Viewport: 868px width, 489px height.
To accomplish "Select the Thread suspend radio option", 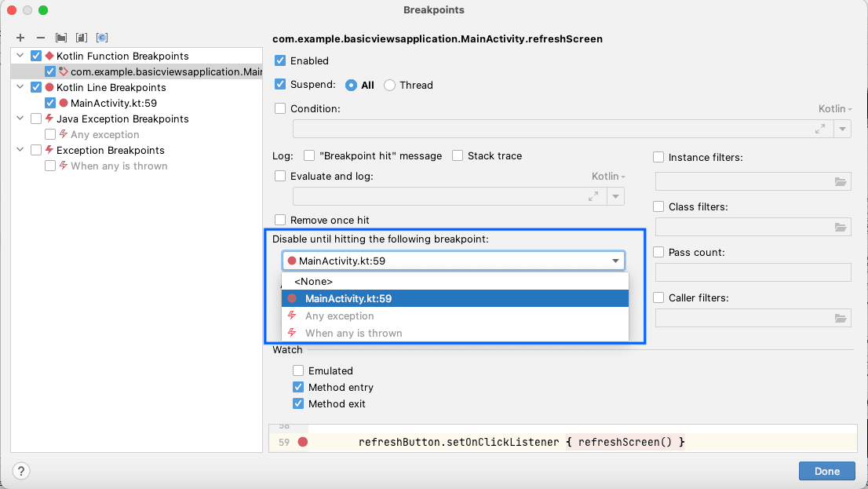I will [x=390, y=86].
